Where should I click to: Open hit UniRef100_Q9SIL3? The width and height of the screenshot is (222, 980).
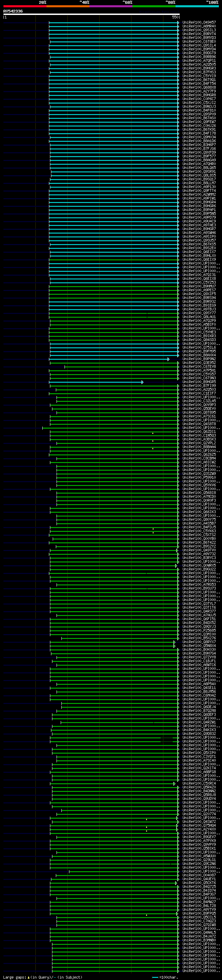[199, 30]
